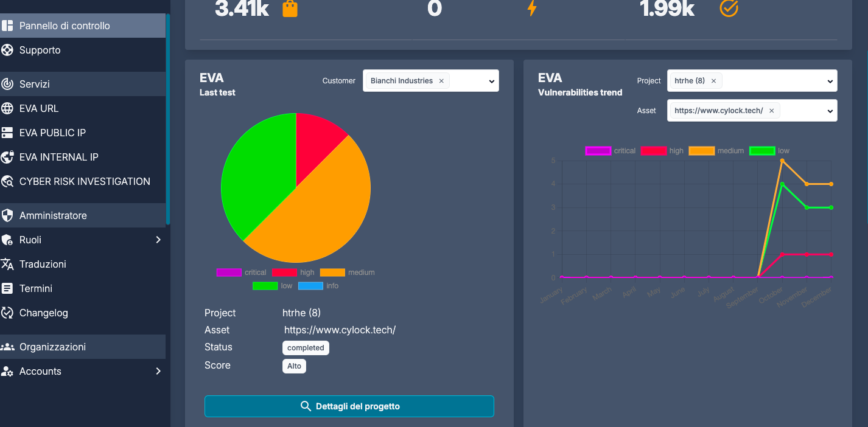This screenshot has height=427, width=868.
Task: Expand the Ruoli sidebar chevron
Action: pos(158,240)
